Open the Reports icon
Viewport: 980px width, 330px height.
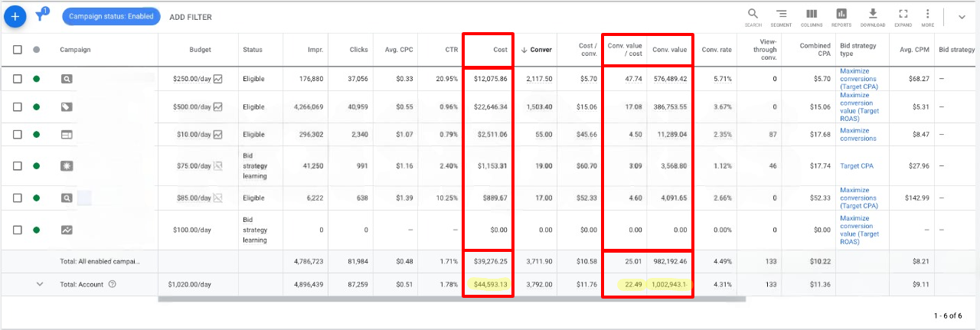tap(841, 14)
